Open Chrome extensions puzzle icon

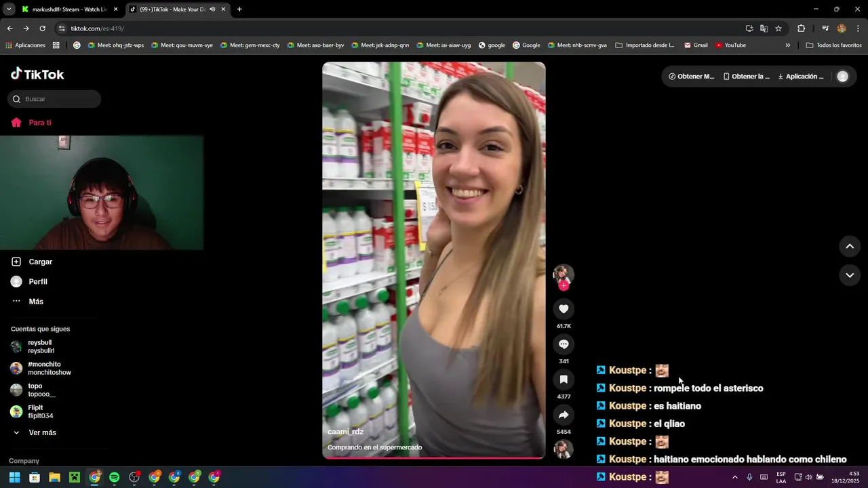point(801,28)
